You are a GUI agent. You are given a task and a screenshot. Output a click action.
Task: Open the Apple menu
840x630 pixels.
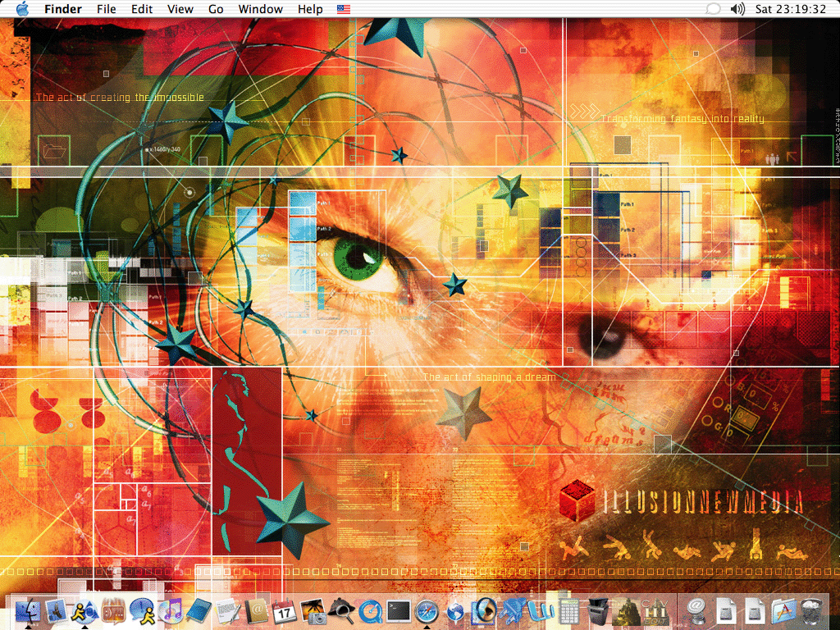tap(21, 9)
